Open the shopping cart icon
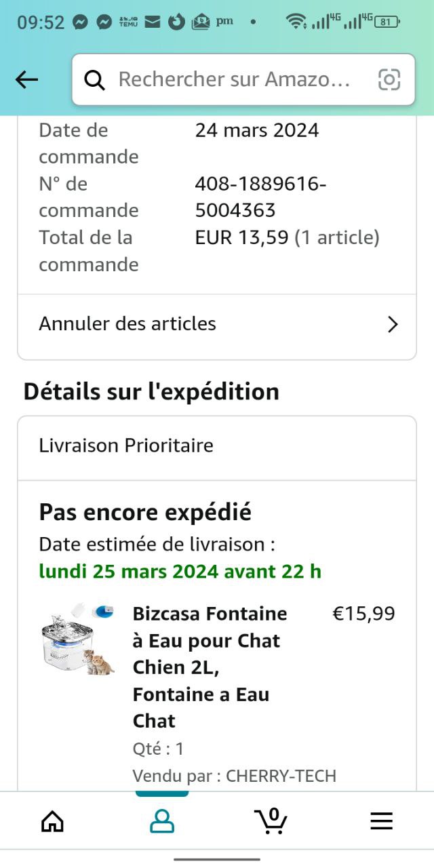434x868 pixels. click(x=271, y=821)
